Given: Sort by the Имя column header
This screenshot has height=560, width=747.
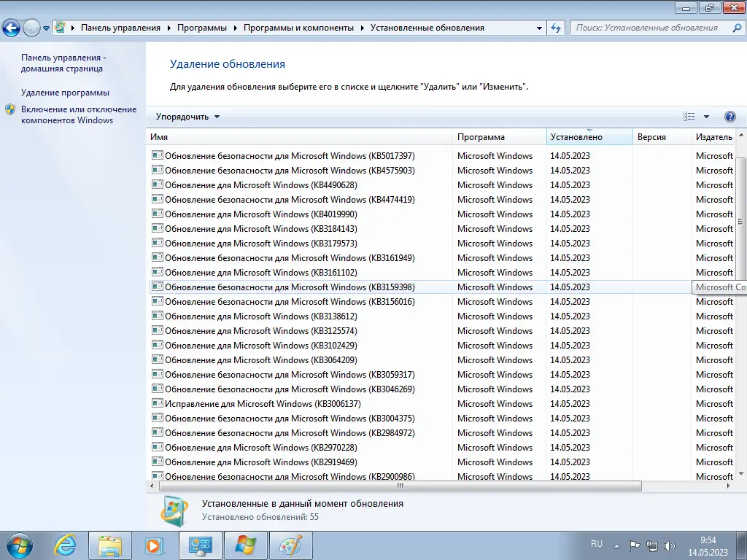Looking at the screenshot, I should (299, 137).
